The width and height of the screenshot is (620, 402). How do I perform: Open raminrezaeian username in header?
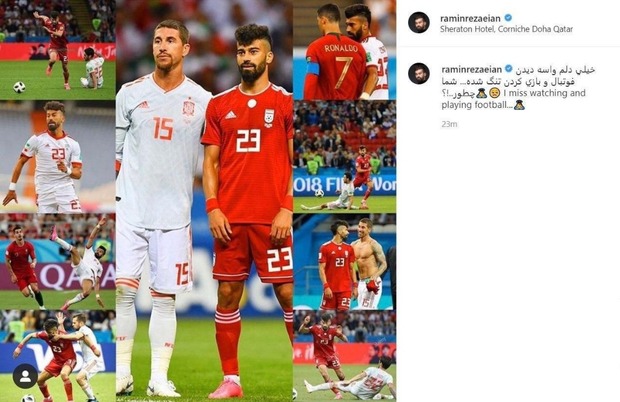click(470, 18)
